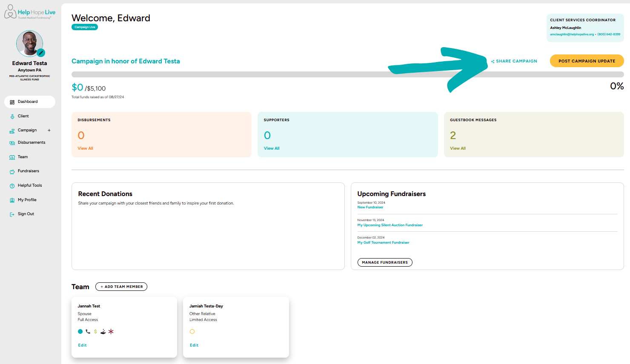630x364 pixels.
Task: Select the Dashboard icon in the sidebar
Action: click(12, 102)
